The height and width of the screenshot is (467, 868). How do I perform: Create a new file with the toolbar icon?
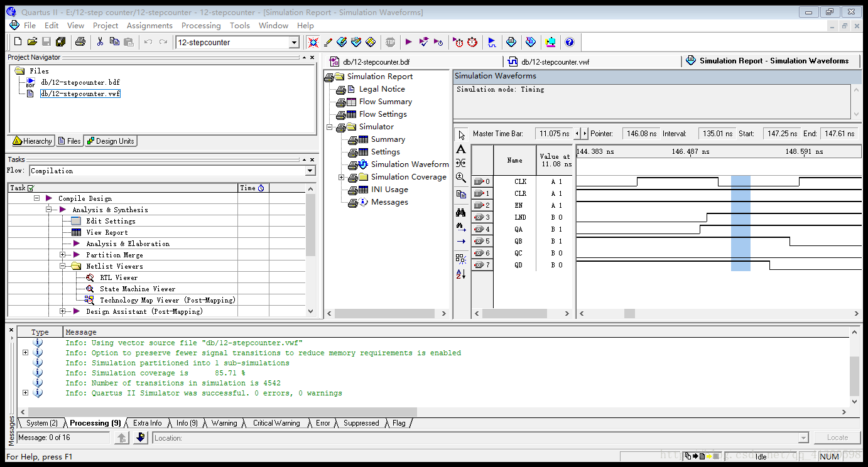point(18,42)
